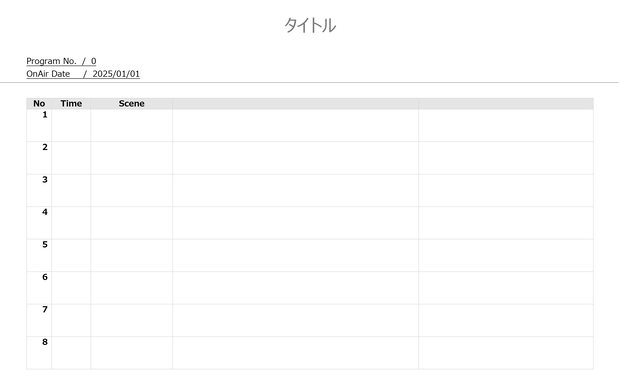Image resolution: width=620 pixels, height=384 pixels.
Task: Select the last column cell in row 8
Action: [x=506, y=353]
